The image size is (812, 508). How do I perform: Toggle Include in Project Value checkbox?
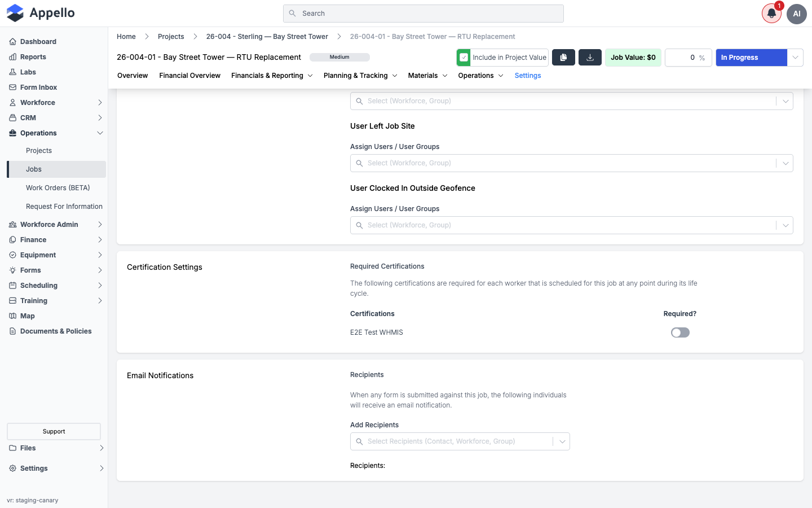point(464,58)
